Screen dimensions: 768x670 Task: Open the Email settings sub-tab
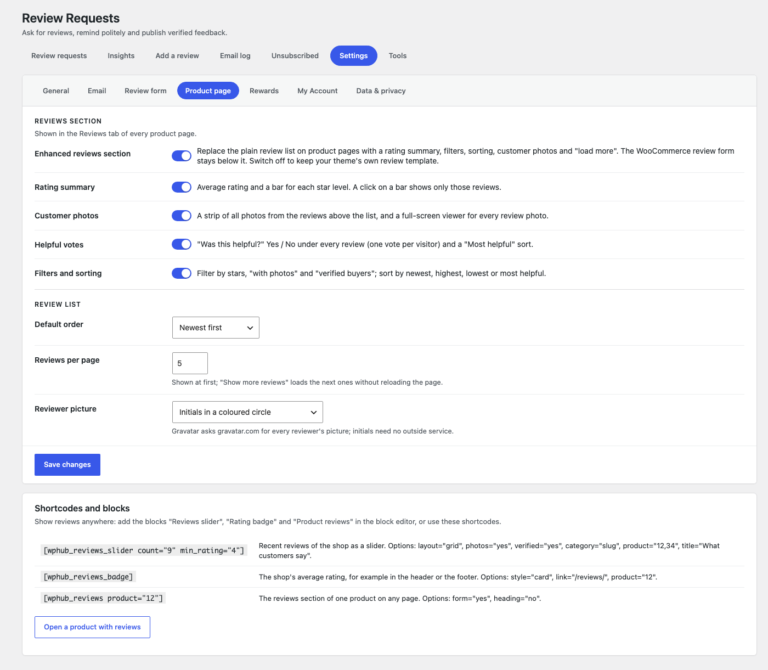click(x=97, y=91)
